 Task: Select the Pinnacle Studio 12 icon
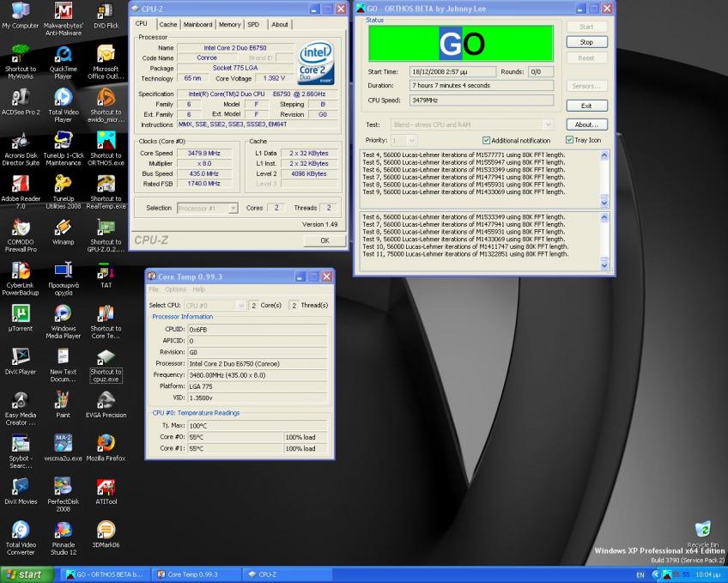(64, 537)
